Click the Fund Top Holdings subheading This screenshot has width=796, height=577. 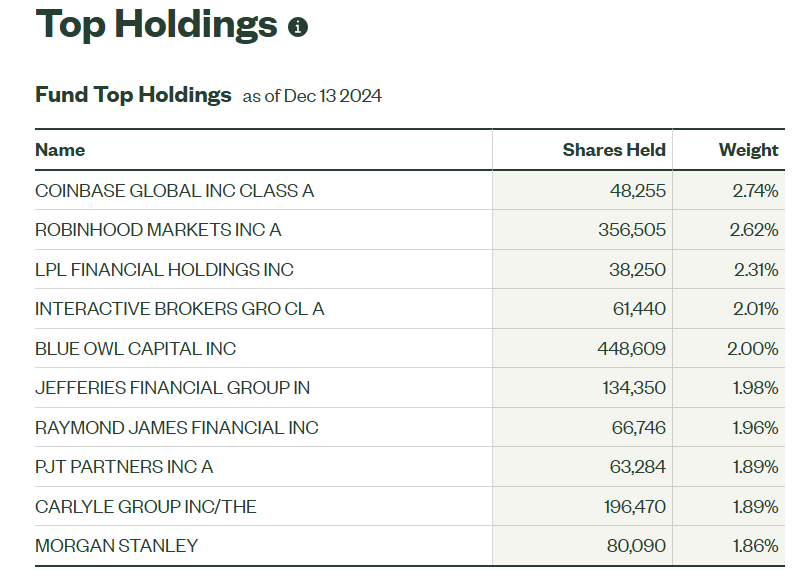133,95
